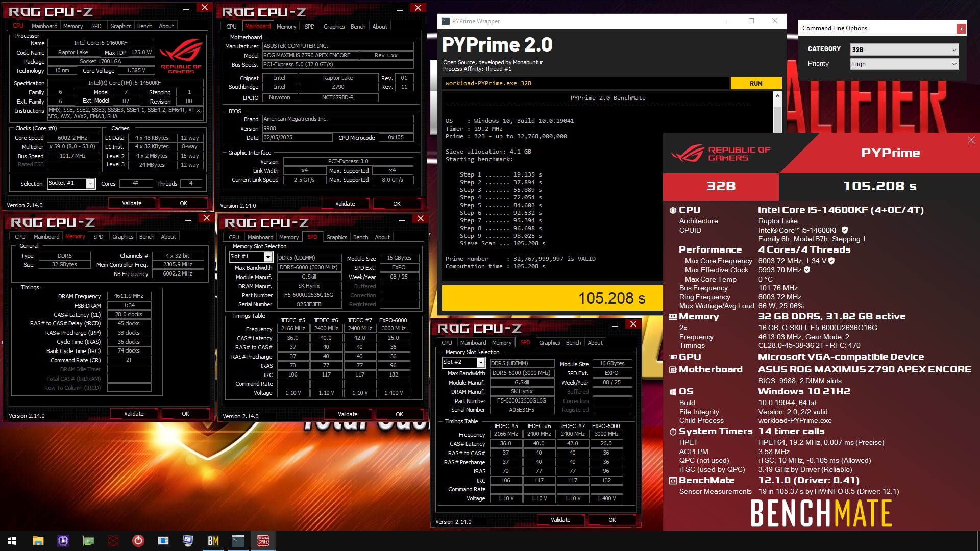Click the GPU section icon in BenchMate
Viewport: 980px width, 551px height.
coord(673,357)
